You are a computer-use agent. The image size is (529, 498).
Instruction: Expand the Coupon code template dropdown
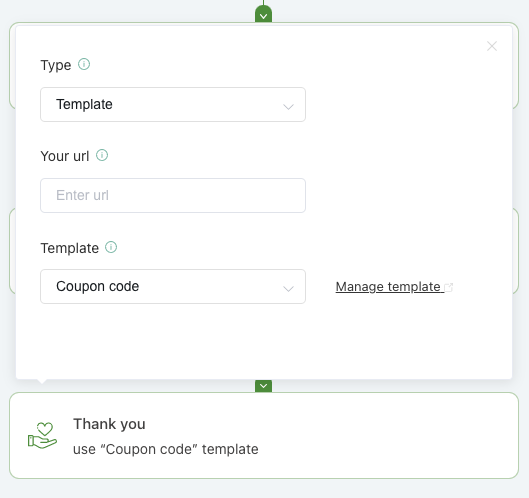[x=173, y=286]
